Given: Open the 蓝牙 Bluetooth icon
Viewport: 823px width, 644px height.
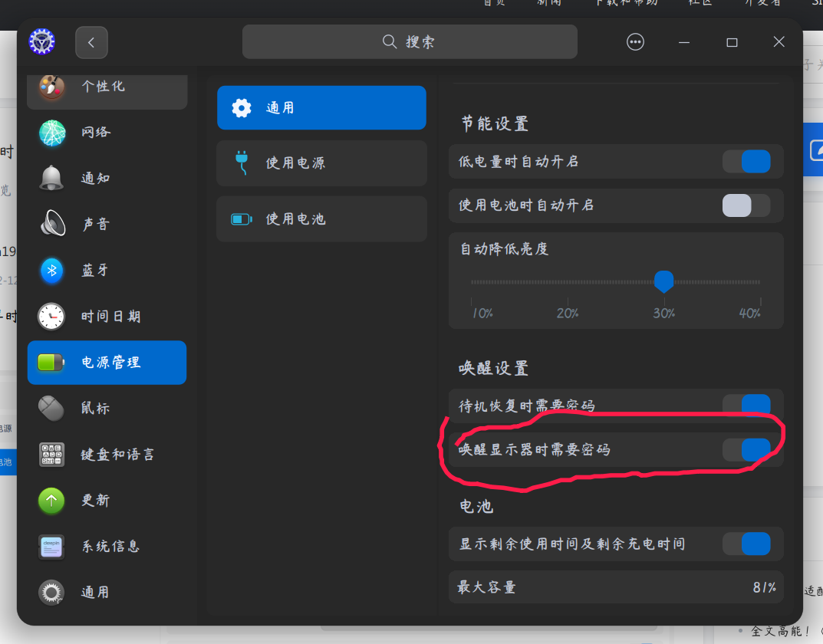Looking at the screenshot, I should click(52, 271).
